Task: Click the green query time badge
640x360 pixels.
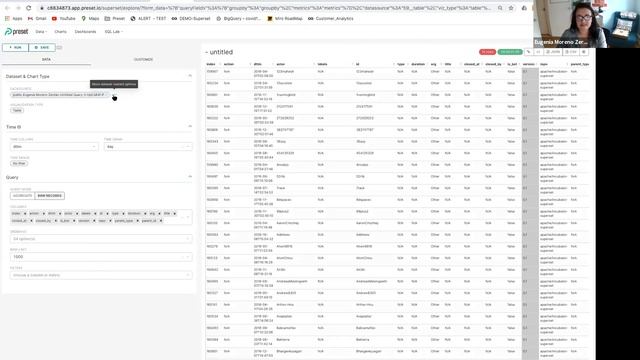Action: tap(510, 52)
